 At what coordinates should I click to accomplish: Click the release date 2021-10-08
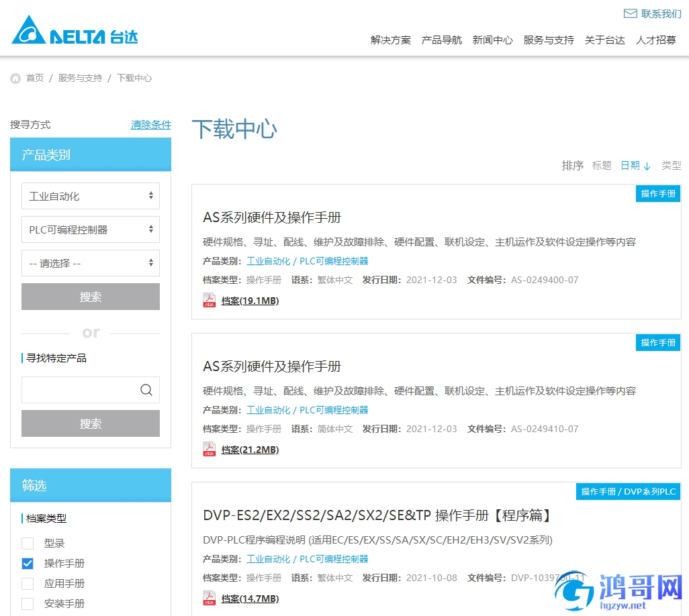click(432, 578)
